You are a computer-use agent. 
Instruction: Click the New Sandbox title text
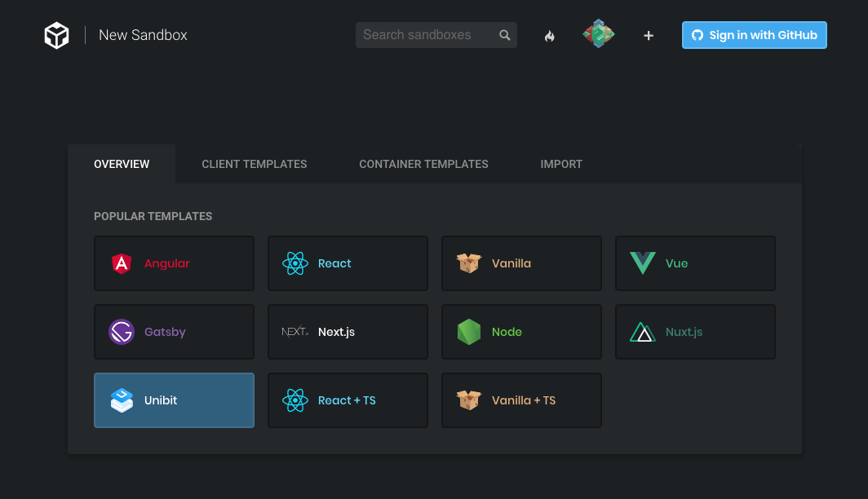tap(143, 35)
